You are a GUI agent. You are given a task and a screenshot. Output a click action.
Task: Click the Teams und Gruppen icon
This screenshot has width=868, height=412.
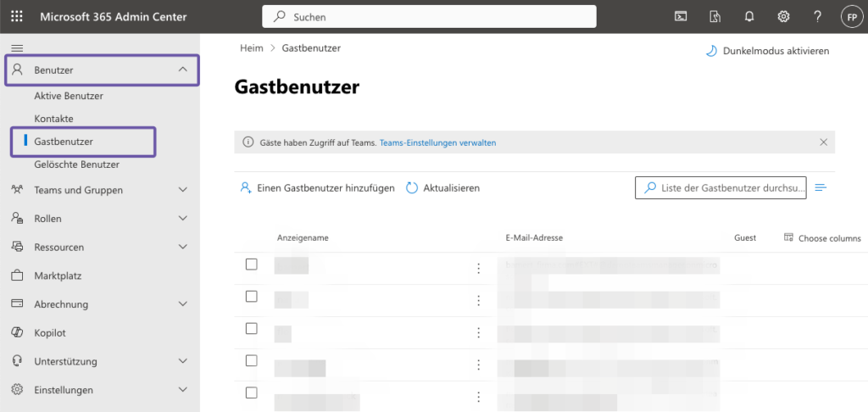tap(17, 189)
